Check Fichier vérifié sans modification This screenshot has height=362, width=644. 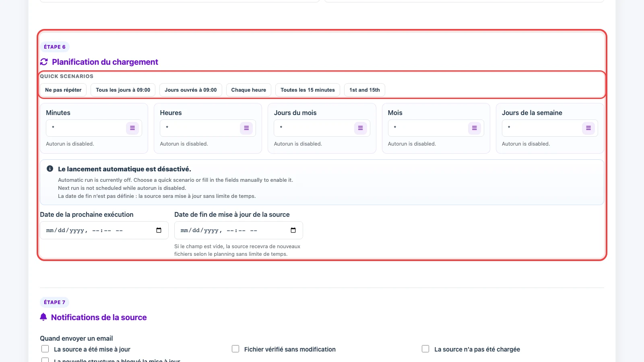click(235, 349)
